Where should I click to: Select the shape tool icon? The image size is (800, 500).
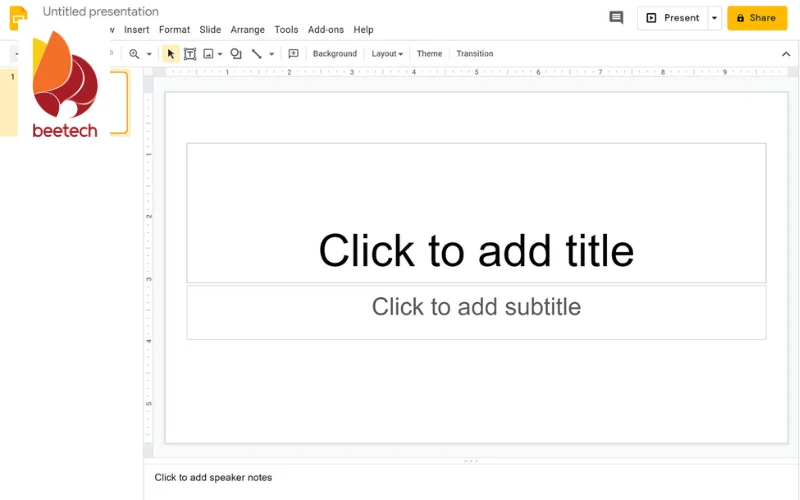(x=236, y=54)
